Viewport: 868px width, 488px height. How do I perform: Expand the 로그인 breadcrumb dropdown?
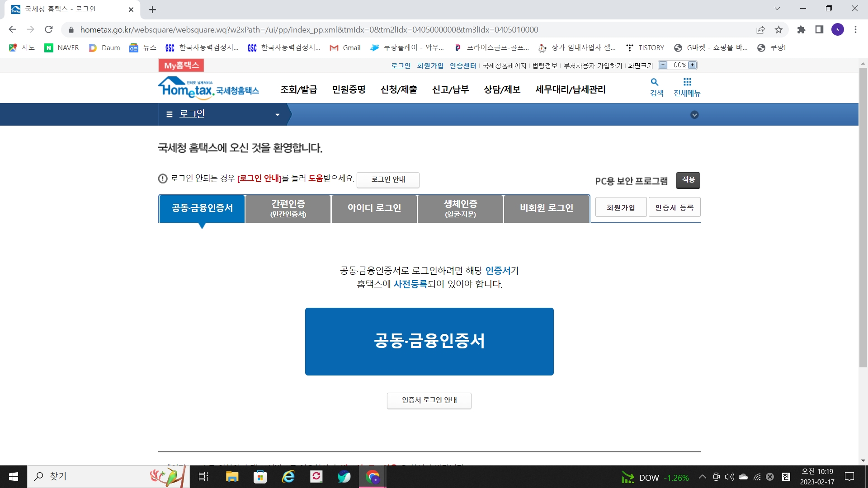pyautogui.click(x=277, y=115)
